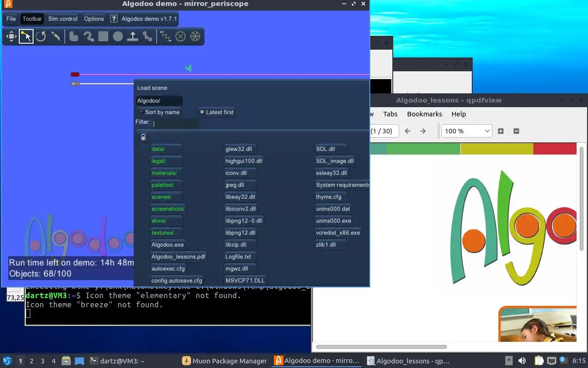This screenshot has width=588, height=368.
Task: Select the Knife cutting tool
Action: (x=56, y=36)
